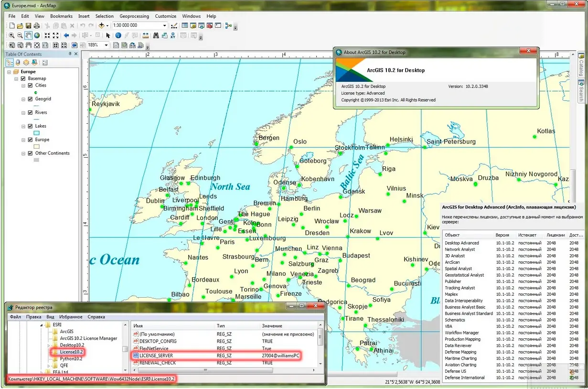Open the Файл menu in registry editor

tap(15, 316)
